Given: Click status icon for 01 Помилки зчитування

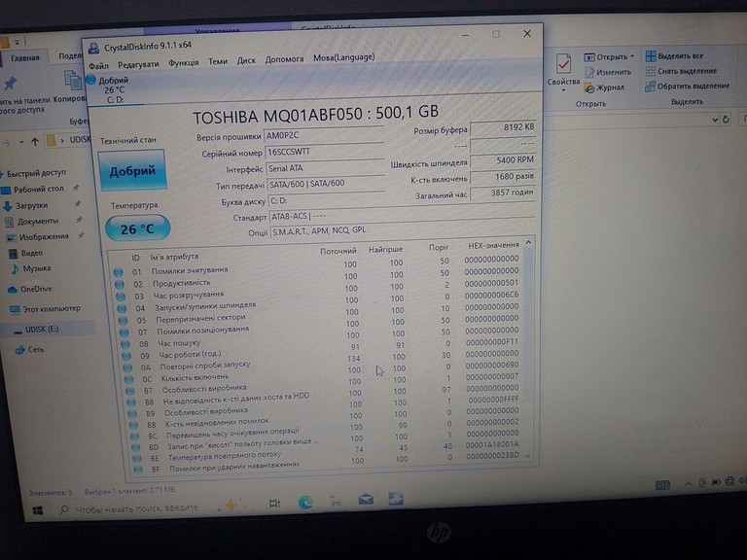Looking at the screenshot, I should (x=118, y=272).
